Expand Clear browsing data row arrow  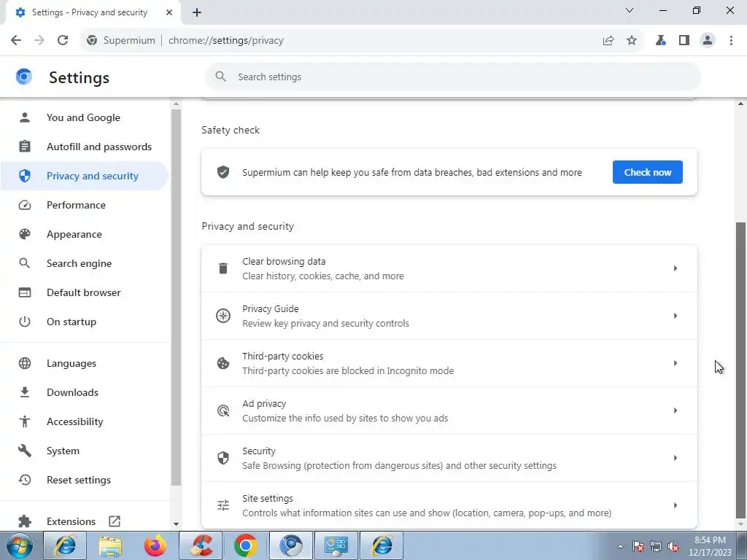pyautogui.click(x=676, y=268)
